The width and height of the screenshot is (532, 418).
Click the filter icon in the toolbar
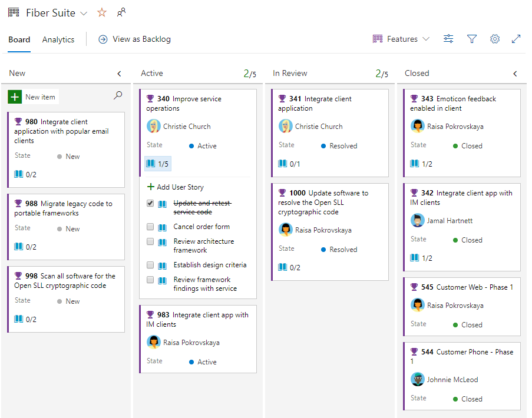[x=472, y=39]
